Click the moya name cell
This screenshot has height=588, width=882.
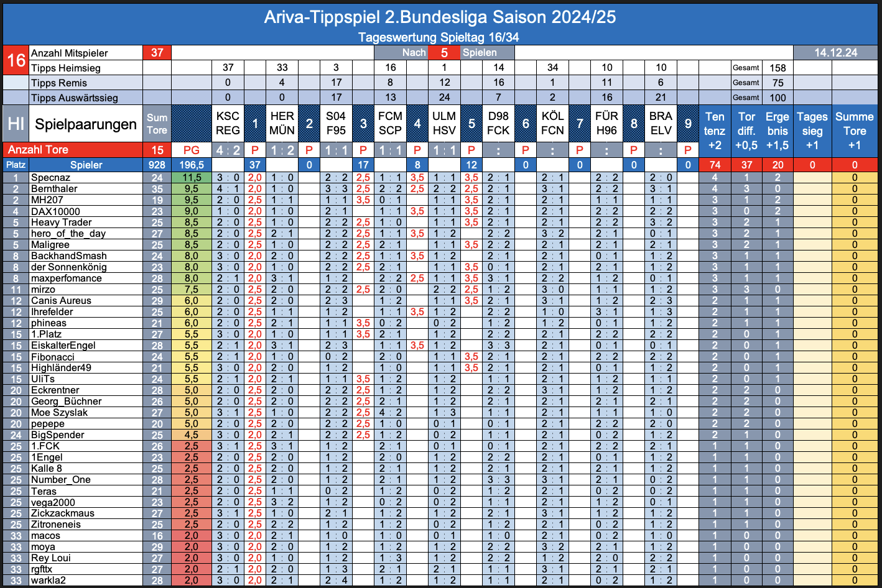(x=86, y=547)
